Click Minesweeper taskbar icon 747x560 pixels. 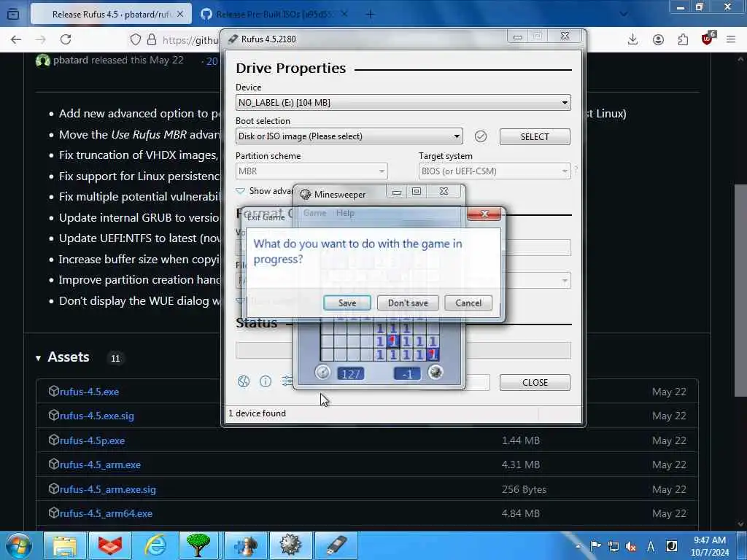290,545
